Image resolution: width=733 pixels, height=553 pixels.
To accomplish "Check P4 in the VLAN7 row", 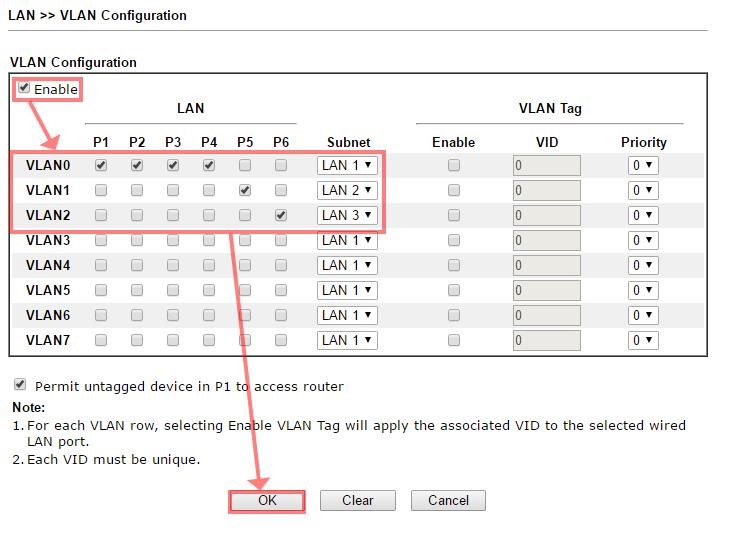I will tap(209, 340).
